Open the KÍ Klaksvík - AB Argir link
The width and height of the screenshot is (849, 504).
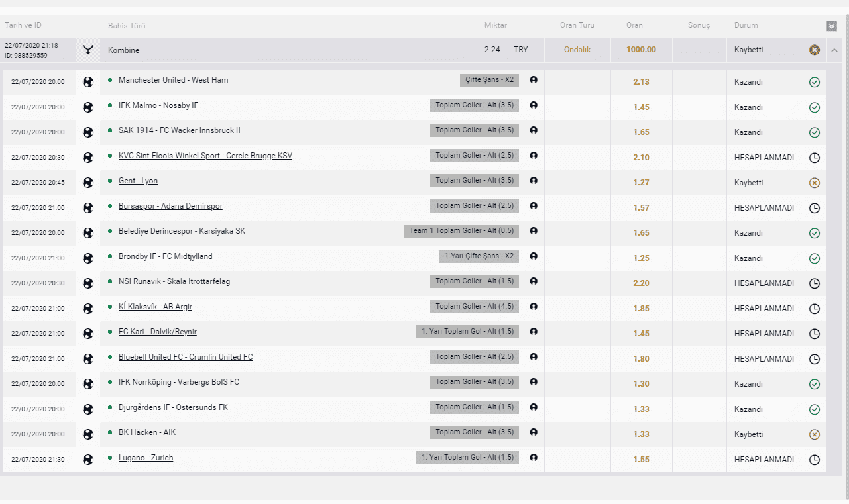point(155,307)
